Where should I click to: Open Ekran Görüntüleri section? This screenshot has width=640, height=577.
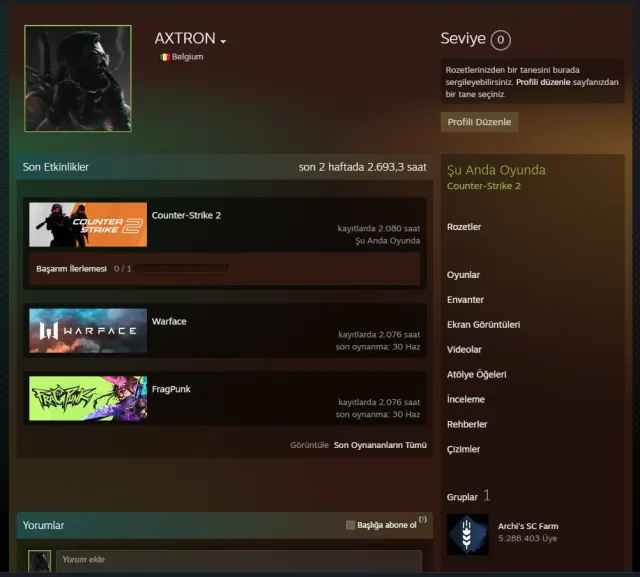483,325
